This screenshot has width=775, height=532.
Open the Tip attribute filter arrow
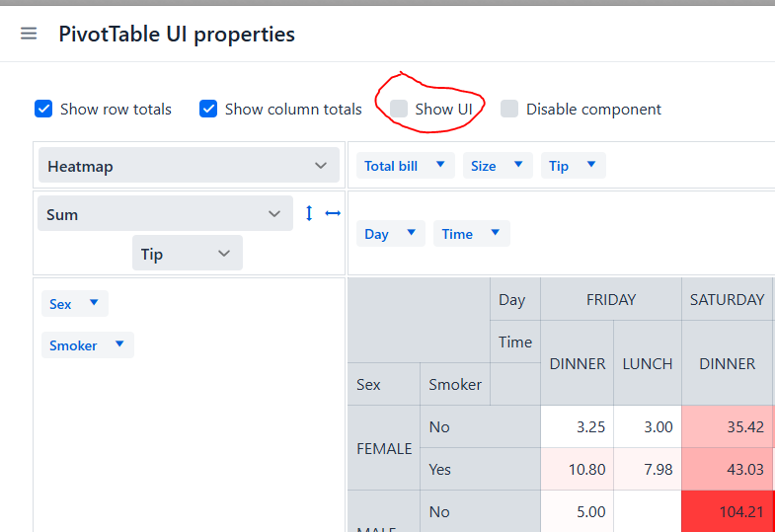coord(590,165)
